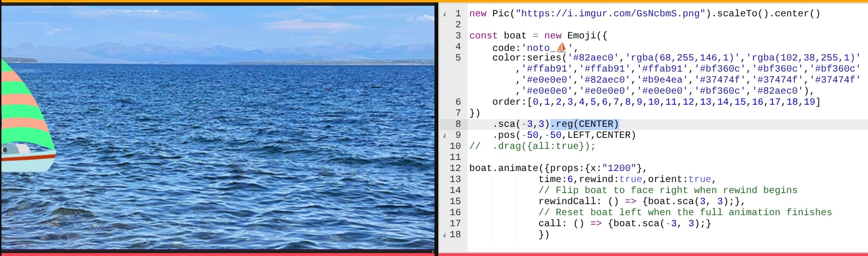This screenshot has width=868, height=256.
Task: Click the closing brace on line 18
Action: 541,234
